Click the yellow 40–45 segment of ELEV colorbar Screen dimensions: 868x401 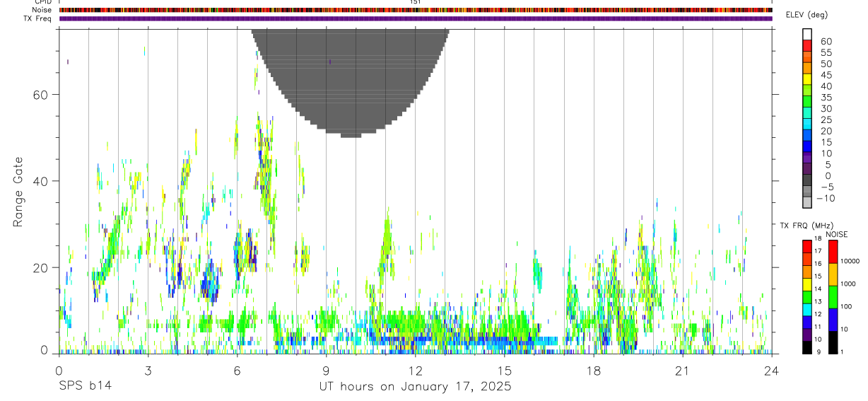(x=807, y=79)
